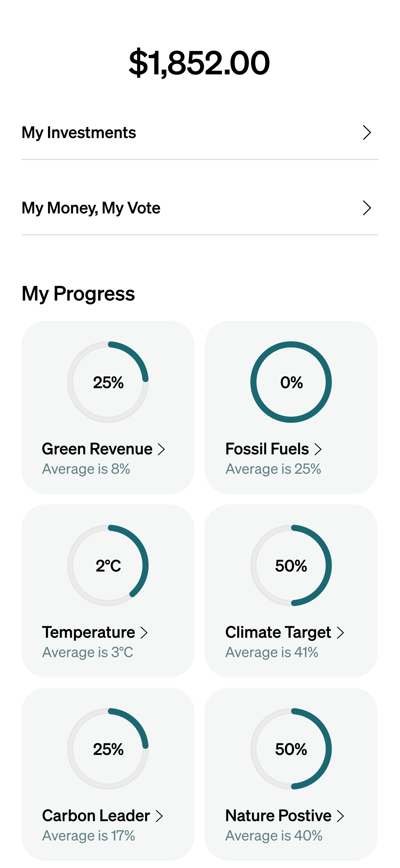Expand My Money, My Vote chevron
The width and height of the screenshot is (400, 868).
pyautogui.click(x=367, y=207)
